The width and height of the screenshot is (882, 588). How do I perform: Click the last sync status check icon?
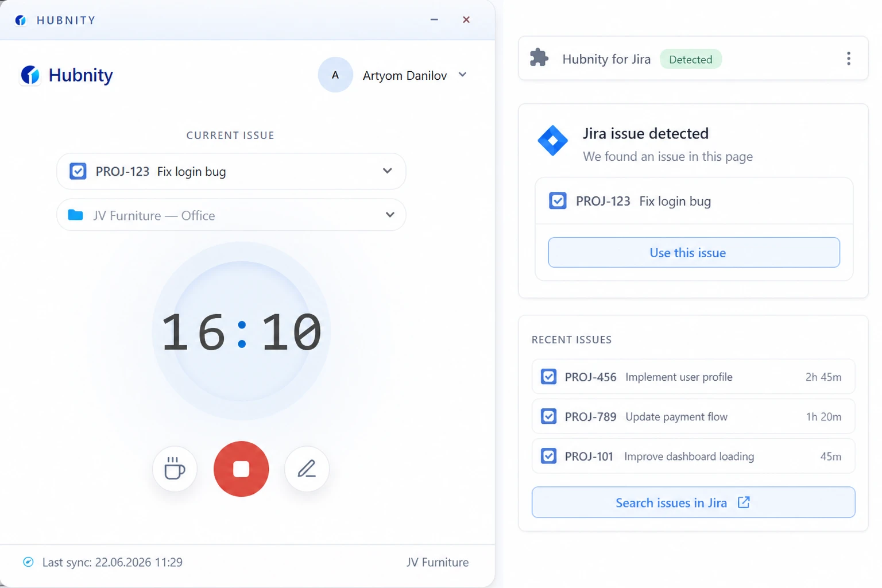pos(28,562)
